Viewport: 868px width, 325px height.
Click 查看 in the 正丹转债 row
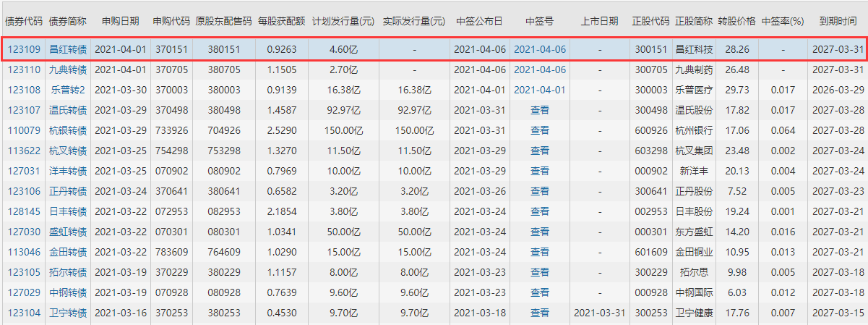click(x=540, y=192)
